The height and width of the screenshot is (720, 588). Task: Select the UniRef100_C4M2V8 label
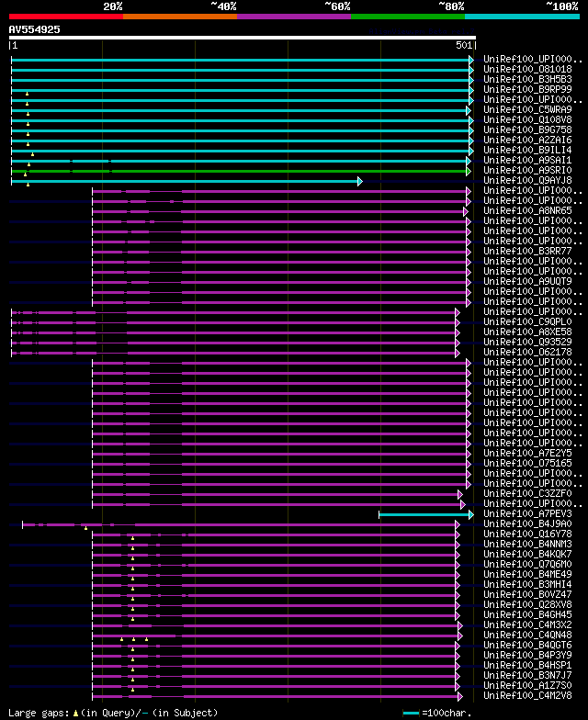click(x=527, y=696)
